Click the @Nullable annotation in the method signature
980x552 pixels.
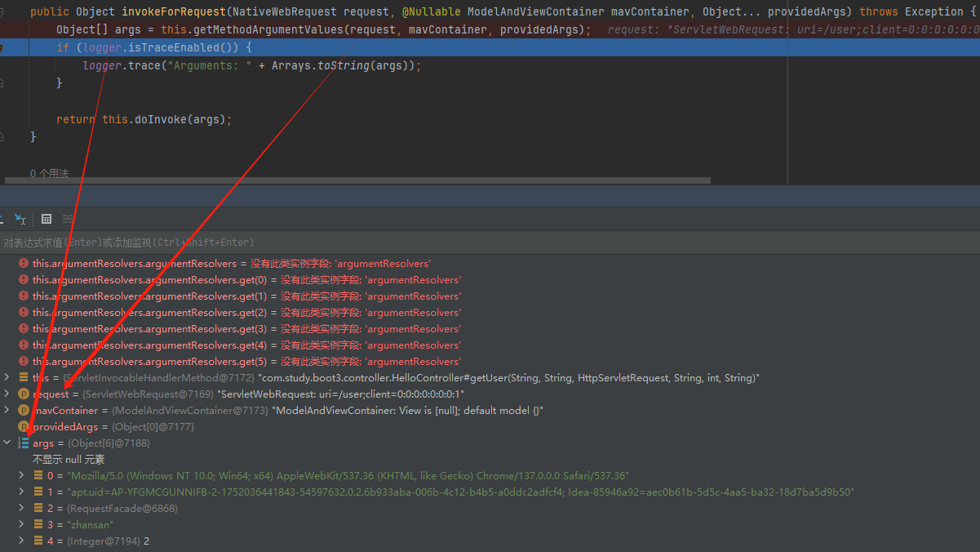(x=431, y=11)
